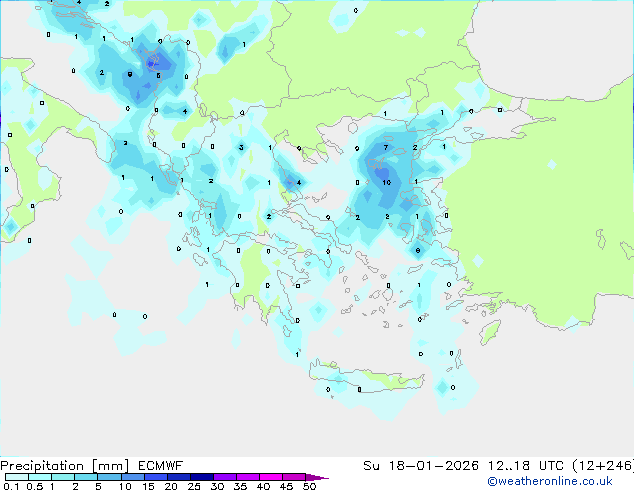Click the "35" legend tick label
The image size is (634, 490).
[240, 486]
